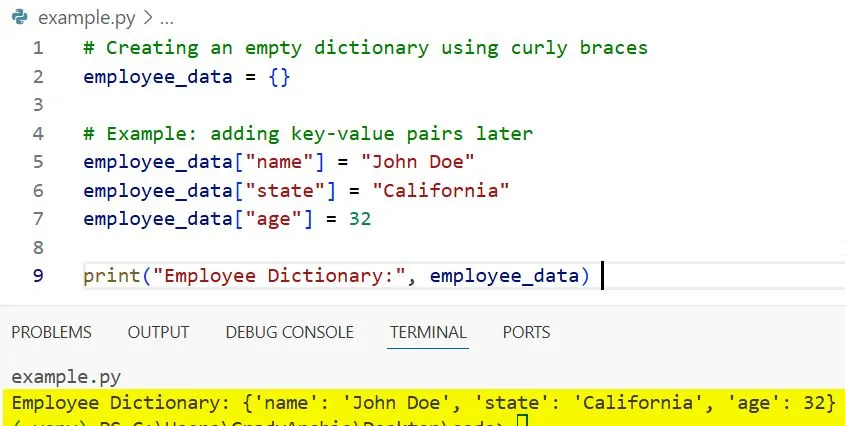
Task: Click the number 32 on line 7
Action: click(360, 218)
